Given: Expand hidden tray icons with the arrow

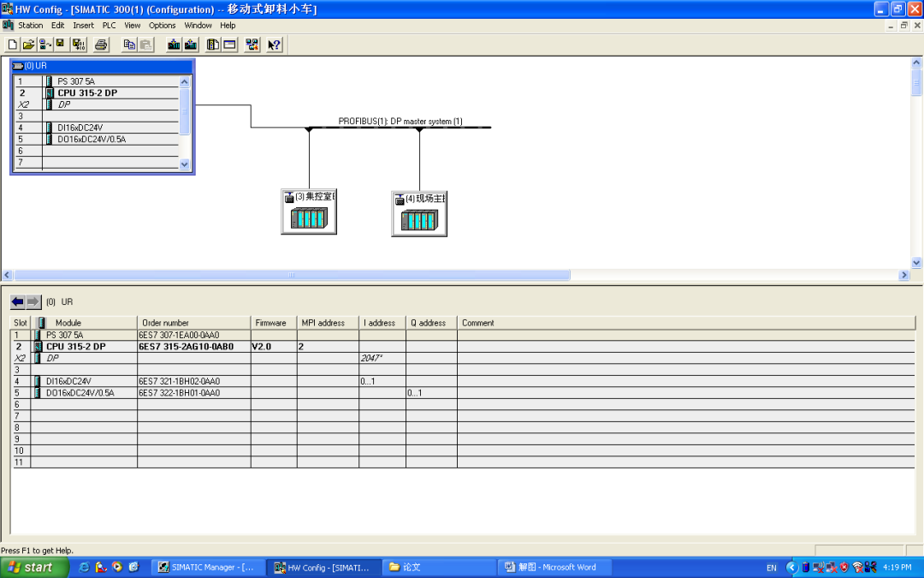Looking at the screenshot, I should tap(792, 568).
